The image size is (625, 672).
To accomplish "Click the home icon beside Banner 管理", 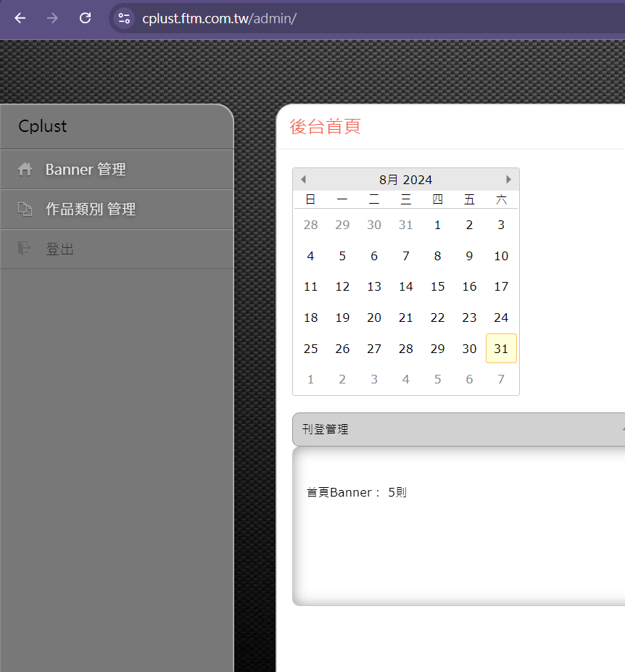I will click(25, 170).
